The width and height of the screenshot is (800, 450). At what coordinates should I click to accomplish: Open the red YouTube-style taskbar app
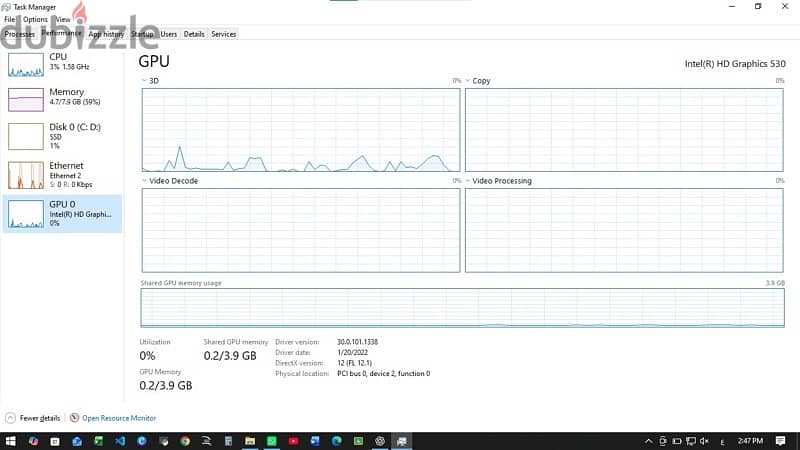293,441
